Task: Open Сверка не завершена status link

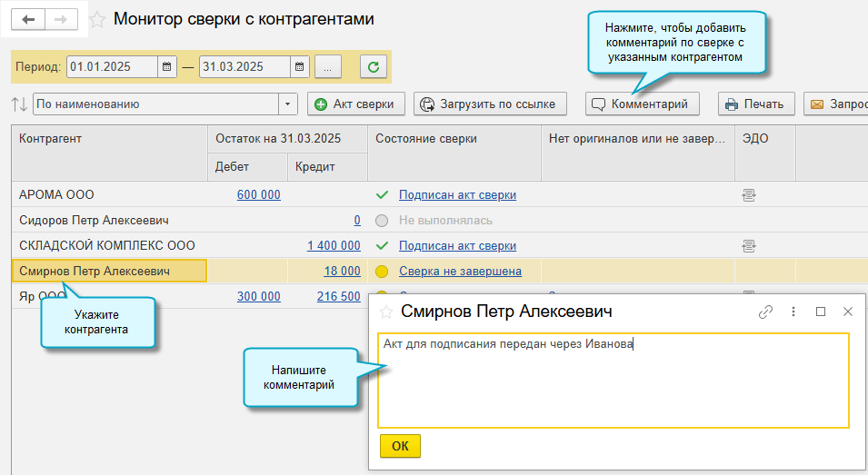Action: click(460, 271)
